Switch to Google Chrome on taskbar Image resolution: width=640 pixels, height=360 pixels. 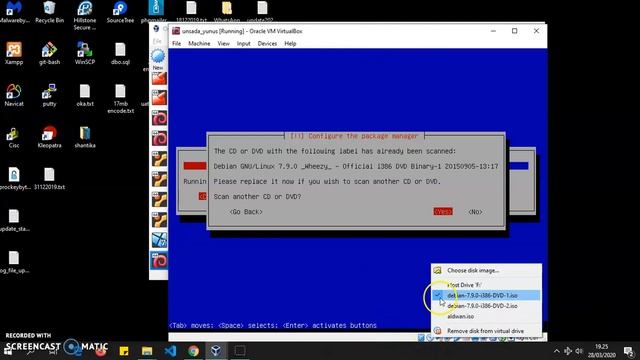coord(193,351)
